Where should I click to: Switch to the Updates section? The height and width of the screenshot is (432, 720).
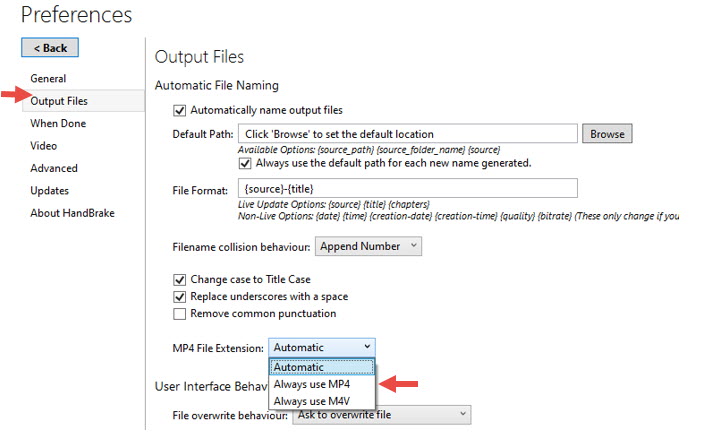[x=49, y=191]
